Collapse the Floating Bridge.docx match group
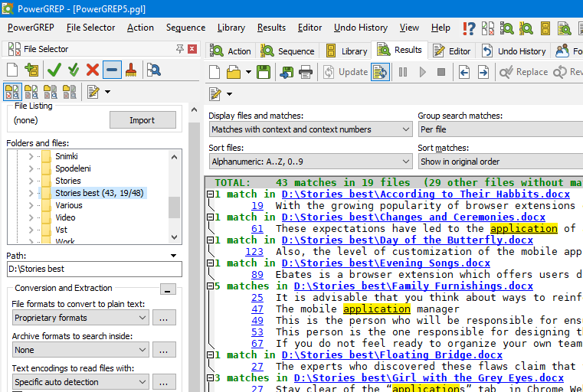Viewport: 583px width, 392px height. (210, 354)
